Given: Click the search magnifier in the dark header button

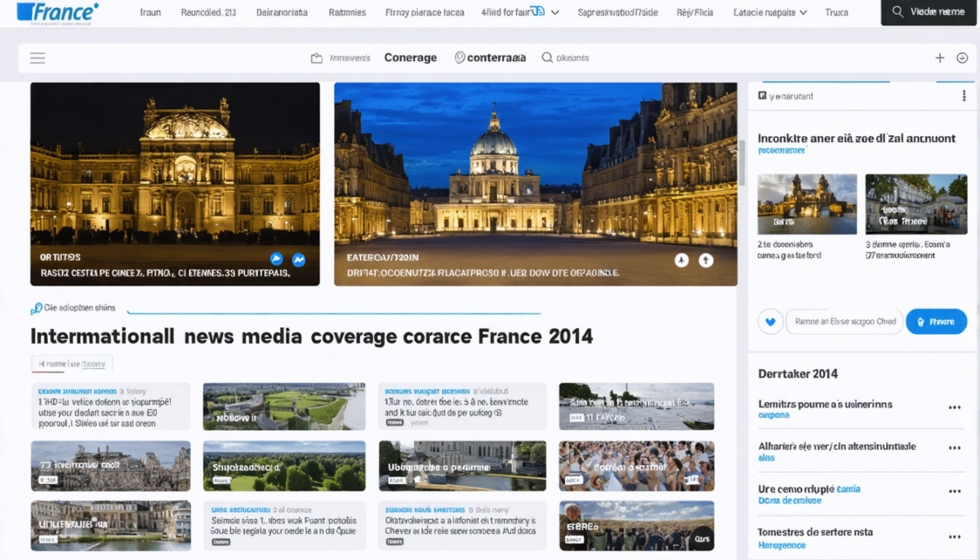Looking at the screenshot, I should tap(898, 12).
